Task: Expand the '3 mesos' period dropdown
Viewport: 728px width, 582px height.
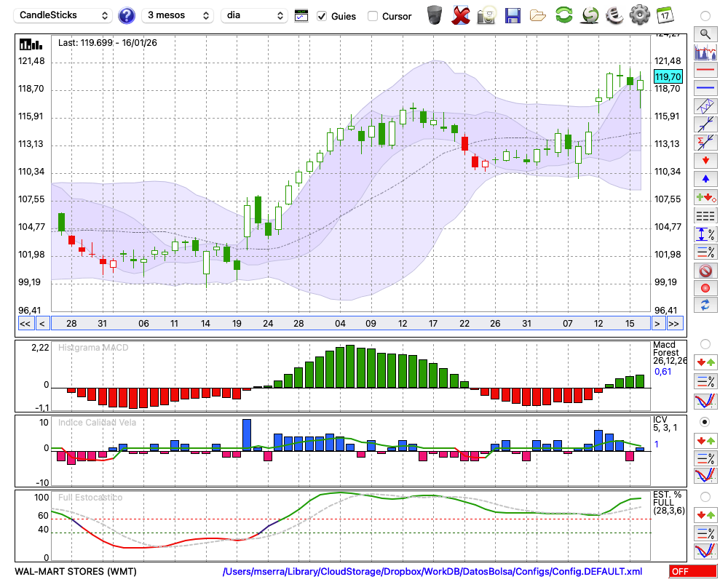Action: (x=178, y=15)
